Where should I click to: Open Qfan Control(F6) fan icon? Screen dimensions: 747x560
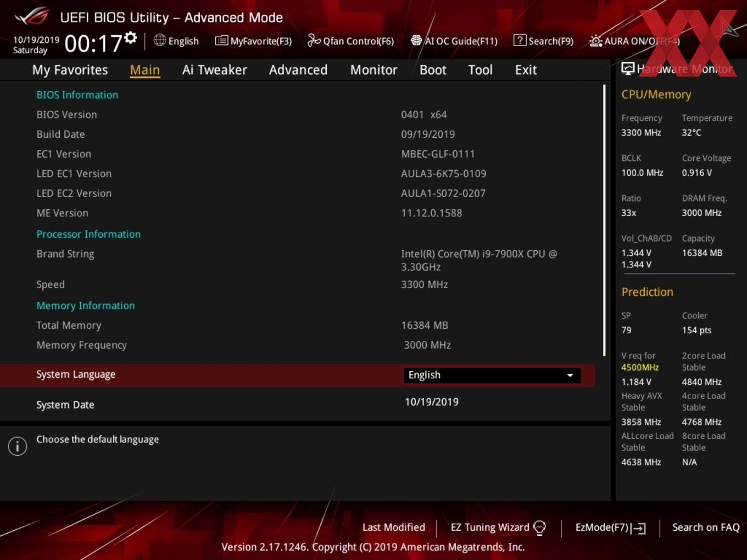(314, 40)
